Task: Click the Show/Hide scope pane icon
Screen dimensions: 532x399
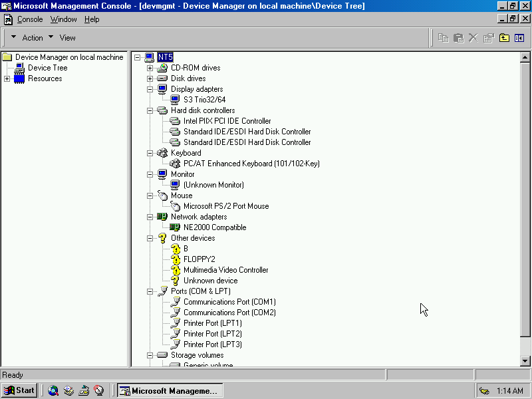Action: [x=519, y=38]
